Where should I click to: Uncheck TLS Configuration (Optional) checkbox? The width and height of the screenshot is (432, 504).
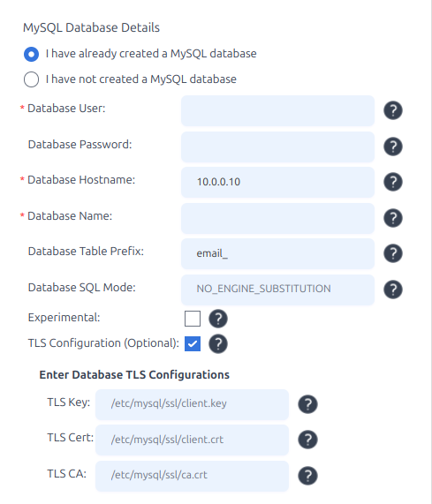[x=193, y=343]
